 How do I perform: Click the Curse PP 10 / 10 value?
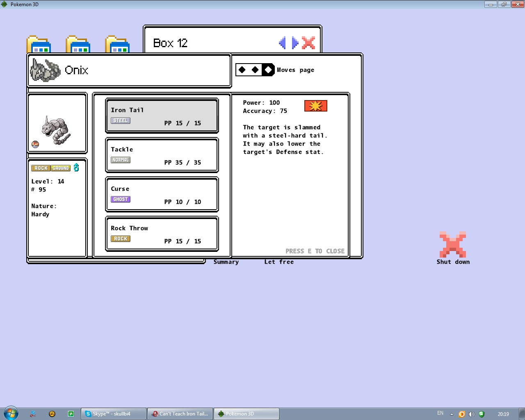coord(183,202)
